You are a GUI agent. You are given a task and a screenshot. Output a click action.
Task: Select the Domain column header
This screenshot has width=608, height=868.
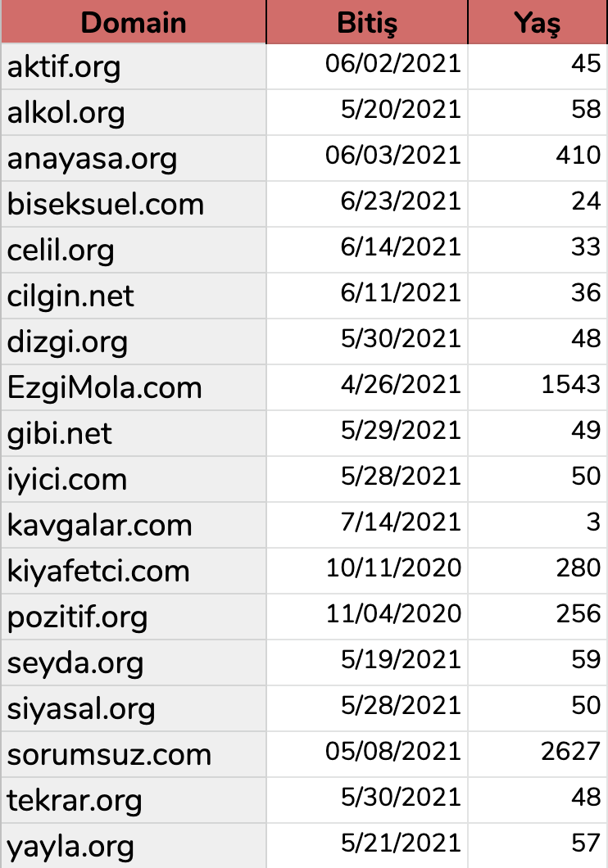(134, 22)
